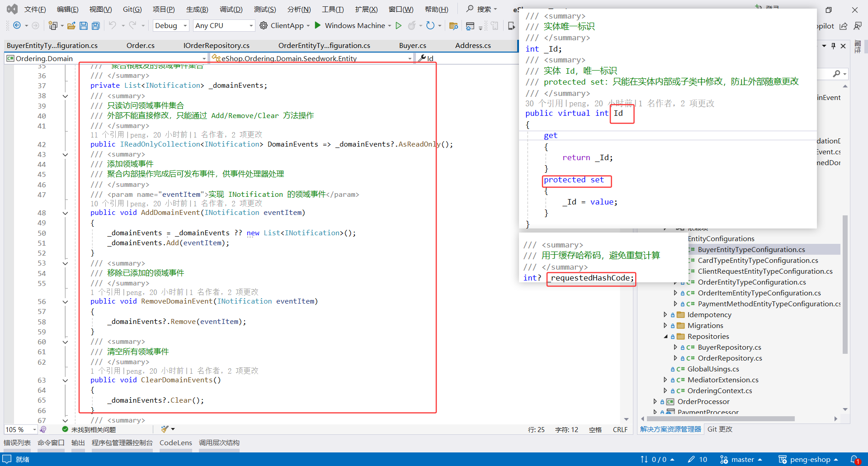Open the 调试(D) menu
Screen dimensions: 868x466
point(231,9)
